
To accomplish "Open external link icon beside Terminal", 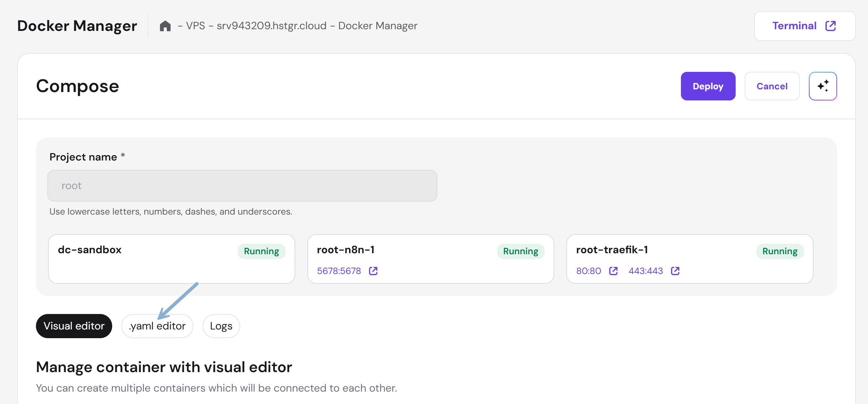I will (830, 26).
